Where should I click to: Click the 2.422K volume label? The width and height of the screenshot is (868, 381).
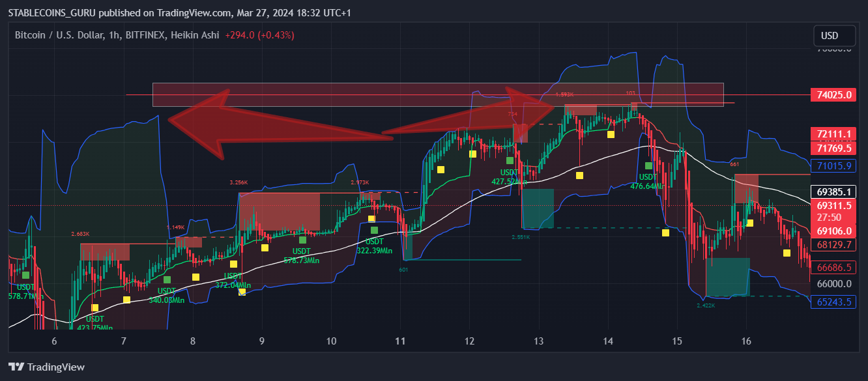706,305
